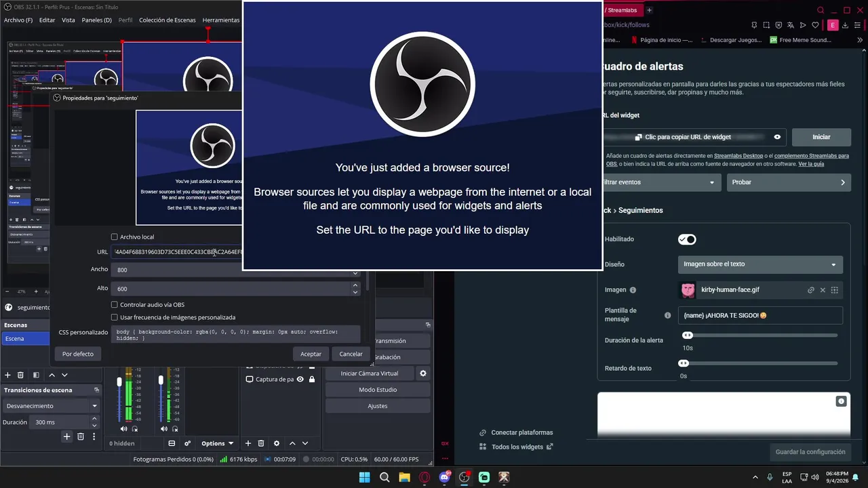Add page to bookmarks heart icon

tap(816, 25)
